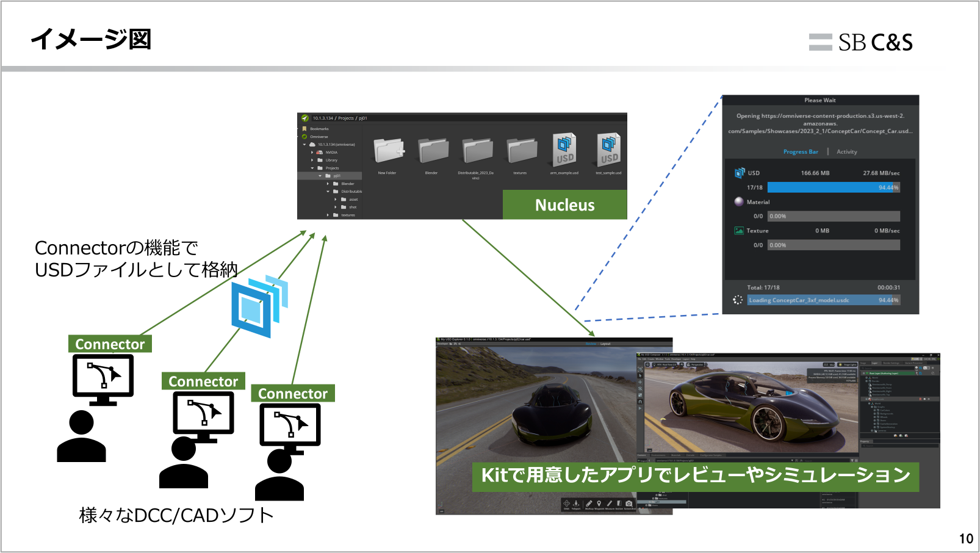Click the Bookmarks icon in the Nucleus sidebar
The height and width of the screenshot is (553, 980).
[304, 129]
